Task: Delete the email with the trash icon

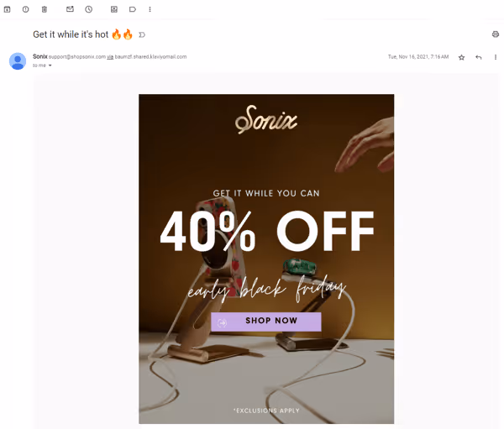Action: (45, 9)
